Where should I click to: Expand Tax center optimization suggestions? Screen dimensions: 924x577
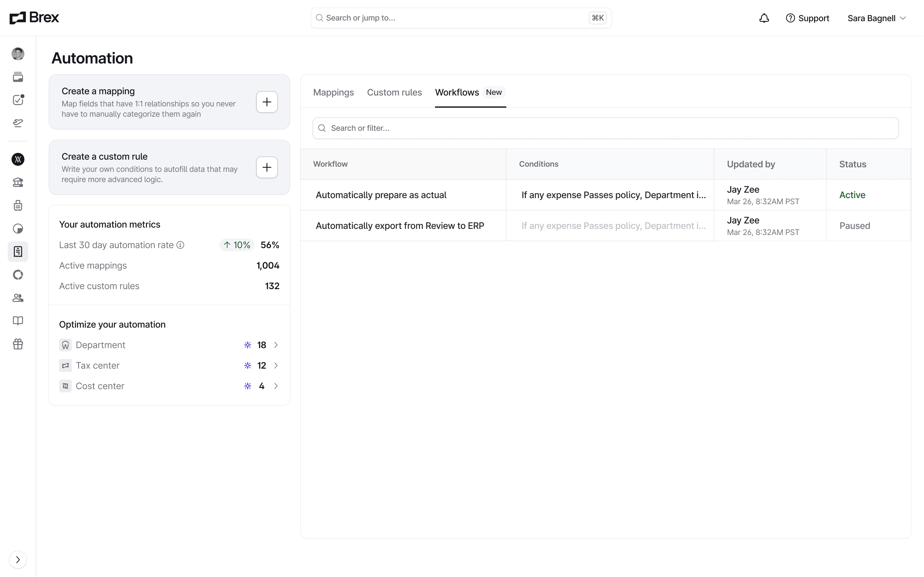276,365
